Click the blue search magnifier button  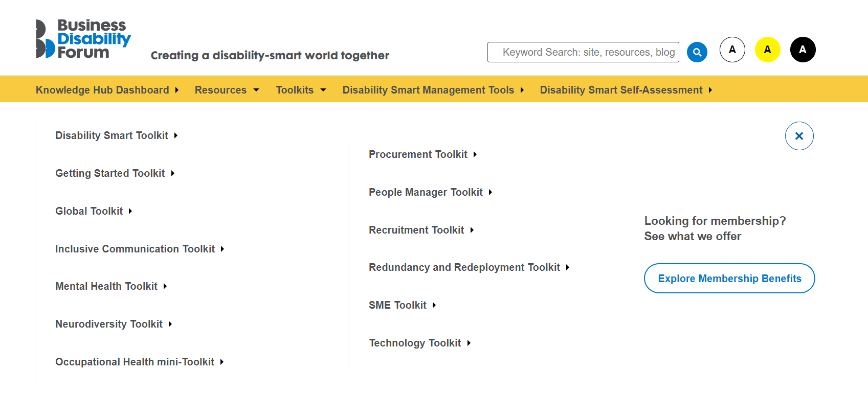(697, 52)
